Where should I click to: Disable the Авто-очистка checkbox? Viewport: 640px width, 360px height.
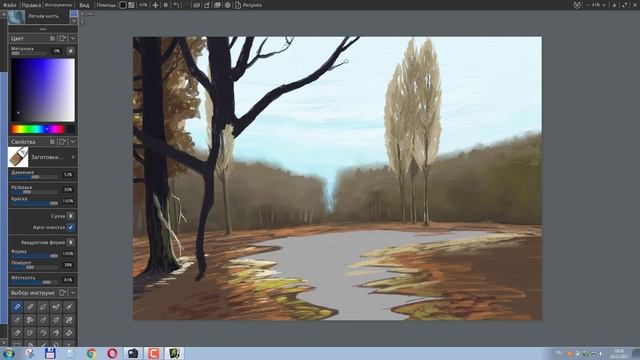pos(71,227)
